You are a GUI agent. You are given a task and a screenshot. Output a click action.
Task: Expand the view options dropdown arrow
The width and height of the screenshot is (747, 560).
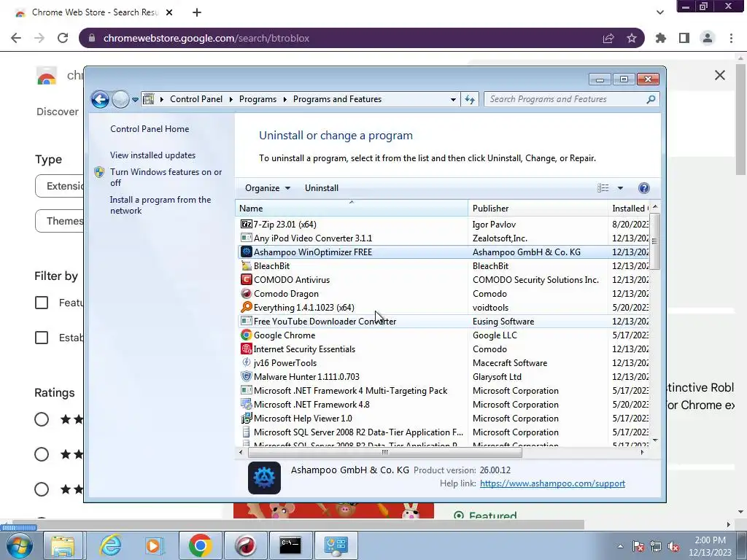tap(620, 188)
